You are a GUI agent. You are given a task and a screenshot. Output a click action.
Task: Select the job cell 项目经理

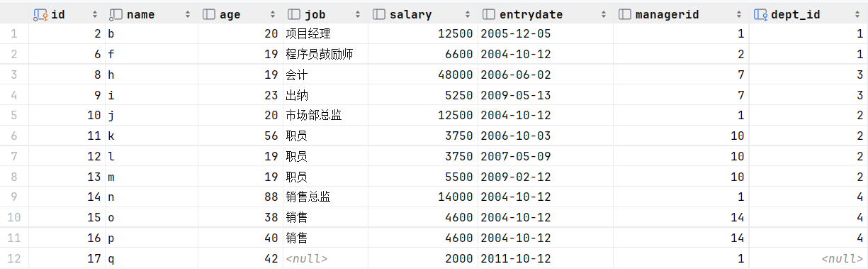click(x=325, y=33)
